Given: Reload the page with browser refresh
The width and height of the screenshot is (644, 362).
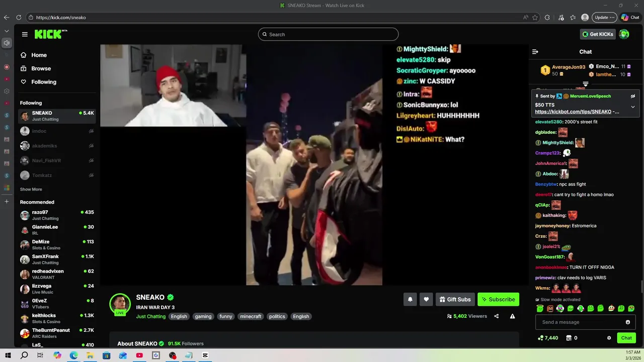Looking at the screenshot, I should tap(19, 17).
